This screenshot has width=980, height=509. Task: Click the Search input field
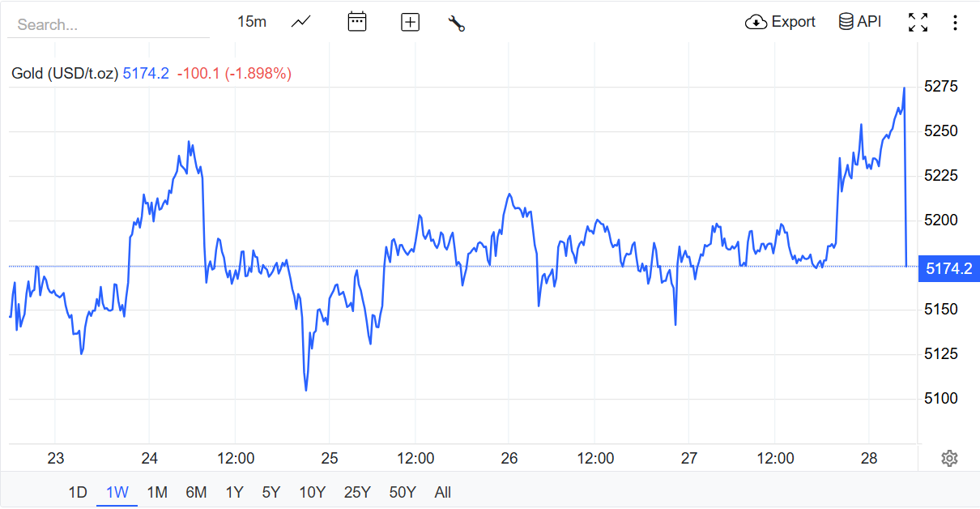pos(109,24)
